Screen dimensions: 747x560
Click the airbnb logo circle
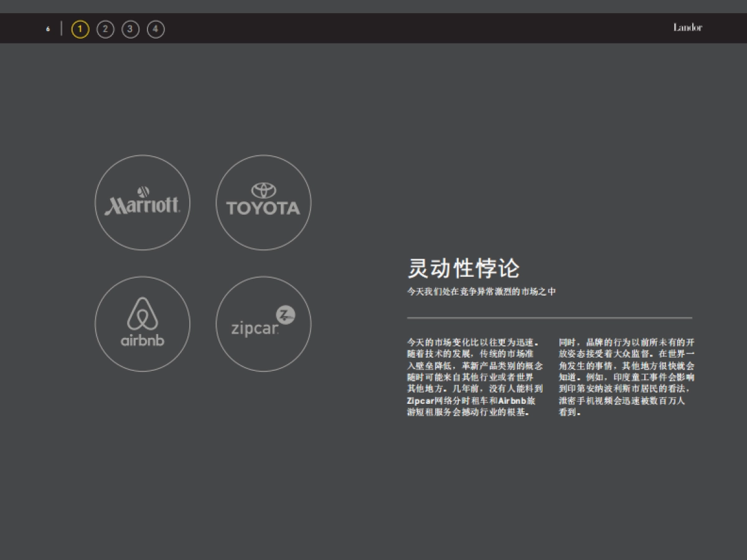142,324
